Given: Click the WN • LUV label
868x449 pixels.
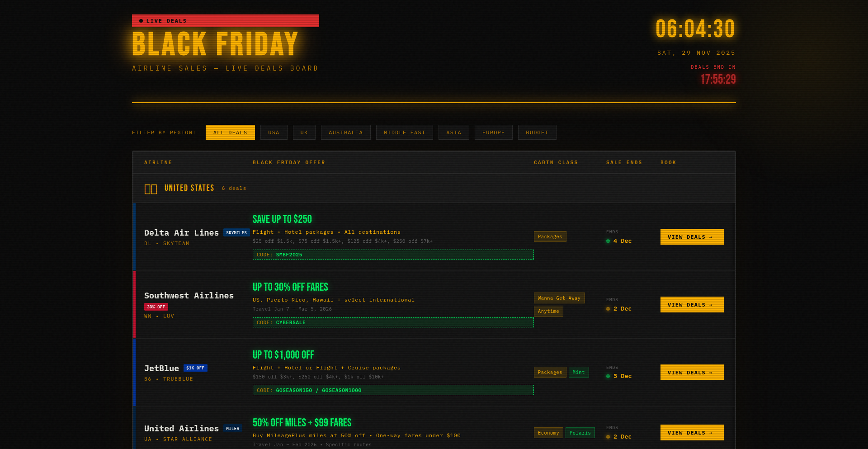Looking at the screenshot, I should [159, 317].
